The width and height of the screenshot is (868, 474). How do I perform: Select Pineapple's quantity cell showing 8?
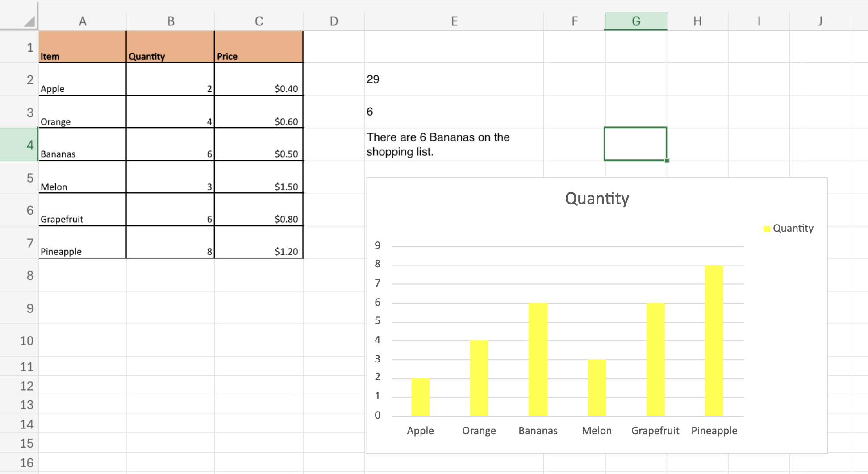[171, 242]
